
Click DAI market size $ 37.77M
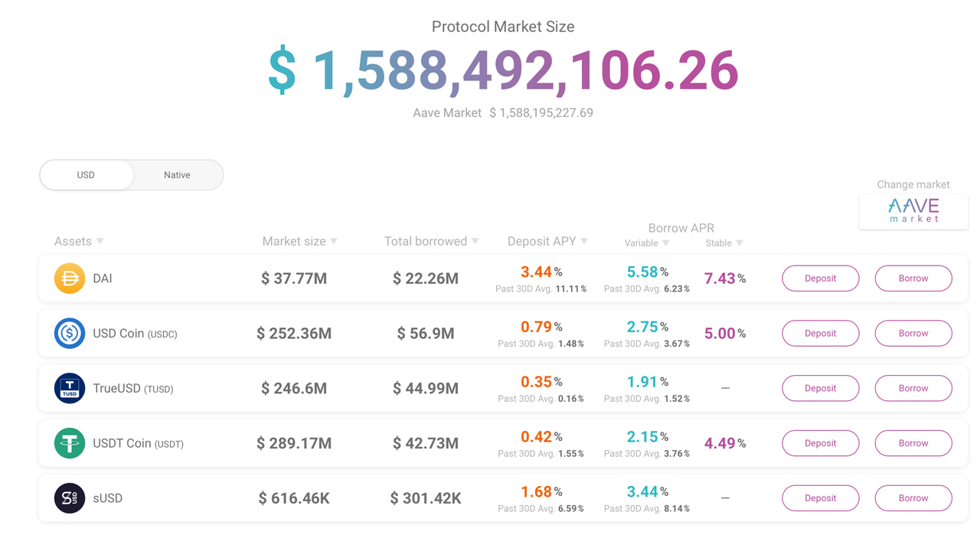[294, 279]
